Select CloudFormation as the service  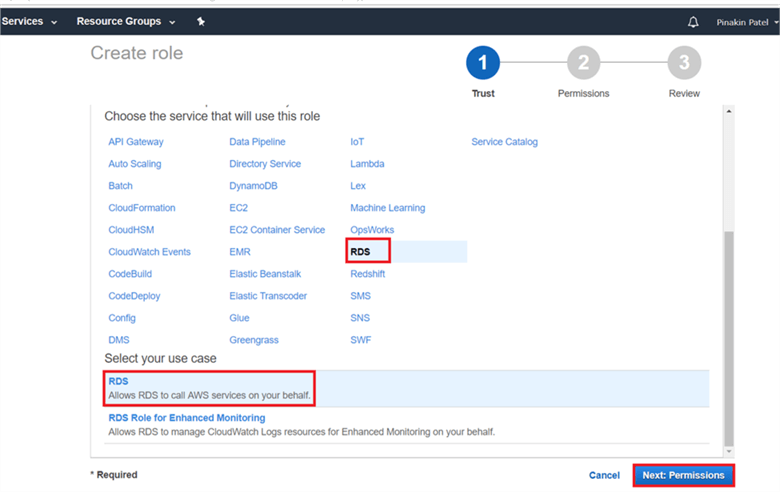(x=142, y=208)
